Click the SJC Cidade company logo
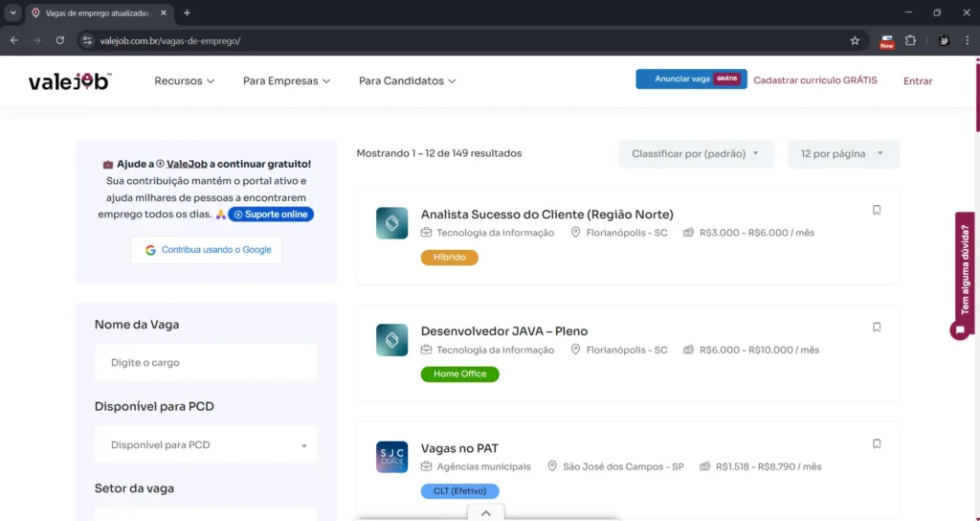This screenshot has height=521, width=980. point(391,457)
